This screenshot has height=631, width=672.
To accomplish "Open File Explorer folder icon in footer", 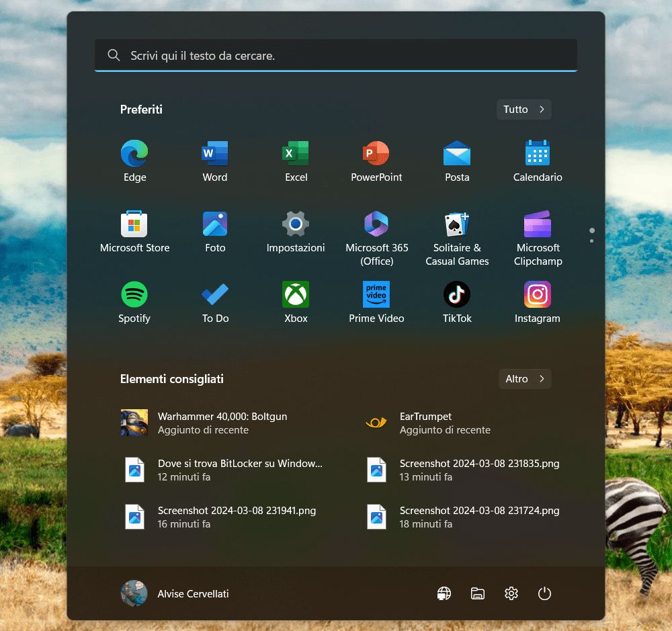I will click(477, 593).
